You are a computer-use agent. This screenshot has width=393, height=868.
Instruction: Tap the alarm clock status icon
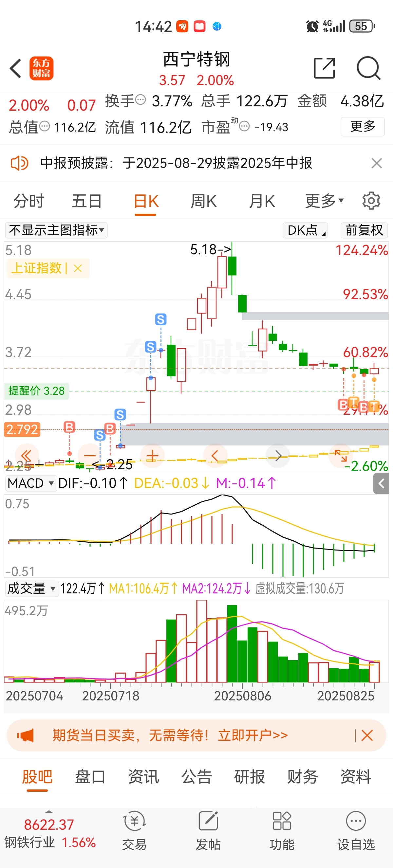click(x=312, y=26)
